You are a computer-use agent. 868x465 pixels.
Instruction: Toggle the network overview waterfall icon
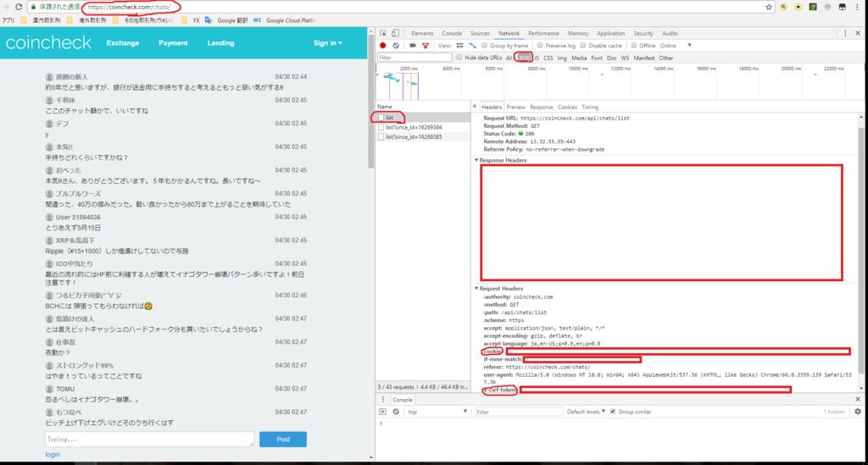point(473,46)
